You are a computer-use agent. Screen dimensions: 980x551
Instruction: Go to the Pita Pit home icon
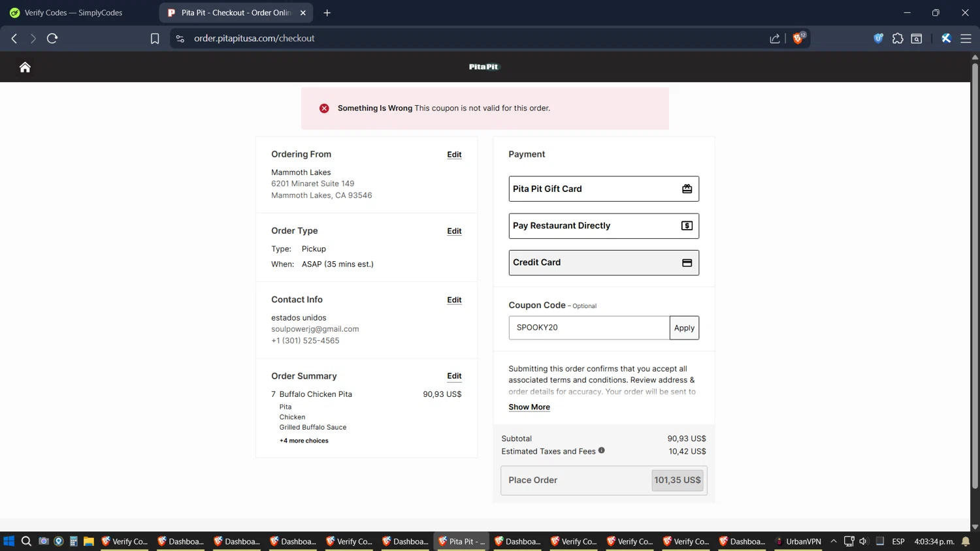tap(25, 67)
